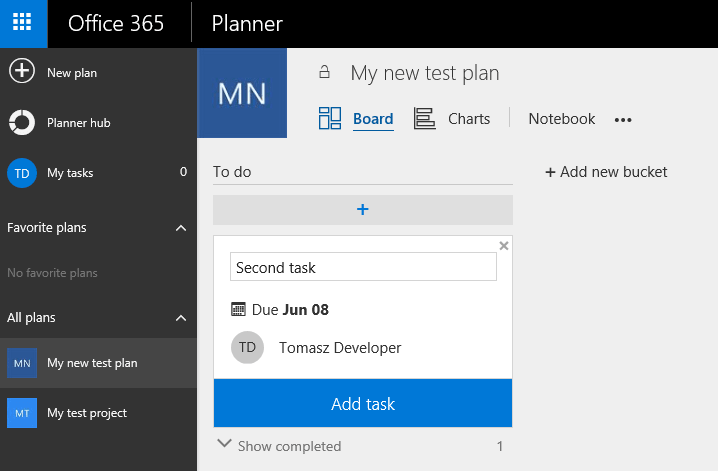Click the gray TD assignee avatar
This screenshot has width=718, height=471.
247,347
